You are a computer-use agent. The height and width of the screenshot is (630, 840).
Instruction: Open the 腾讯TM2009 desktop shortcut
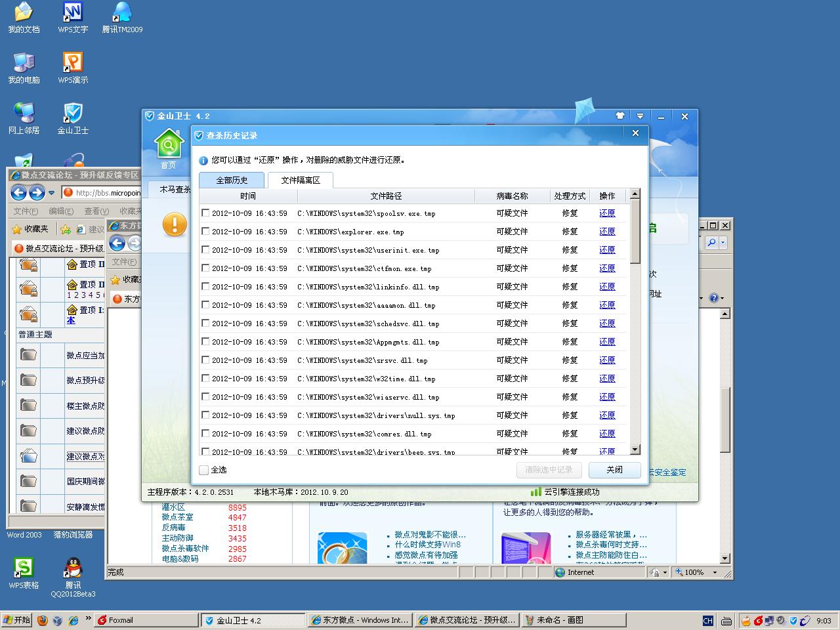coord(122,18)
